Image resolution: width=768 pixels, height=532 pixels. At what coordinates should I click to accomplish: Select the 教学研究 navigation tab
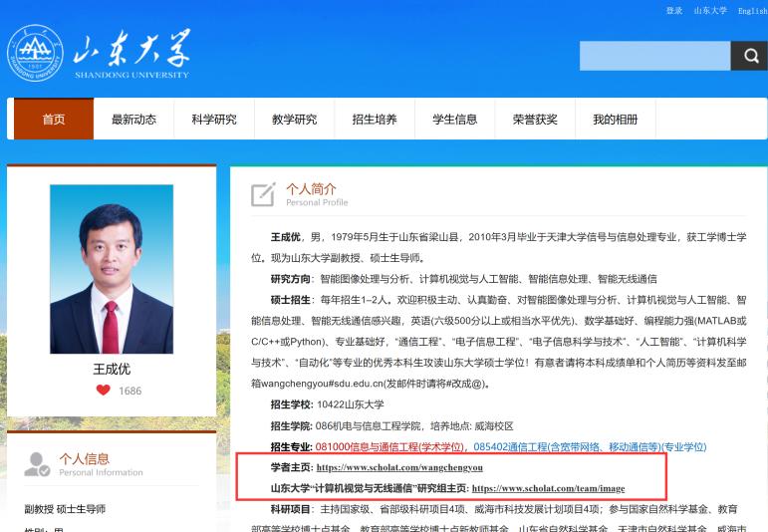294,120
